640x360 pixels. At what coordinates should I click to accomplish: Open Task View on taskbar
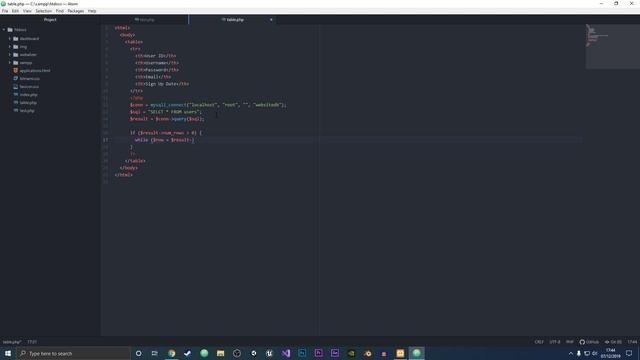(x=155, y=353)
